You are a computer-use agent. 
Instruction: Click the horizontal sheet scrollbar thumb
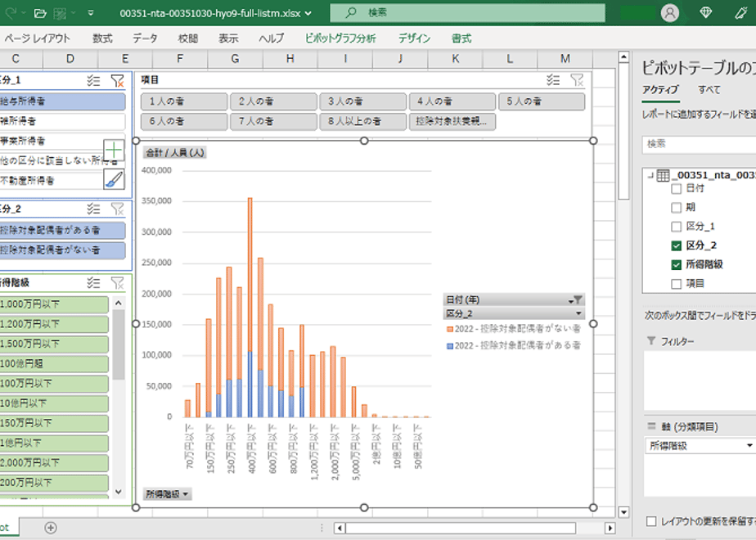pos(461,528)
